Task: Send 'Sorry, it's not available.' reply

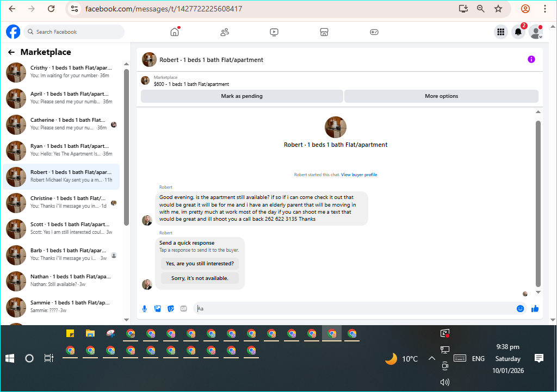Action: point(200,278)
